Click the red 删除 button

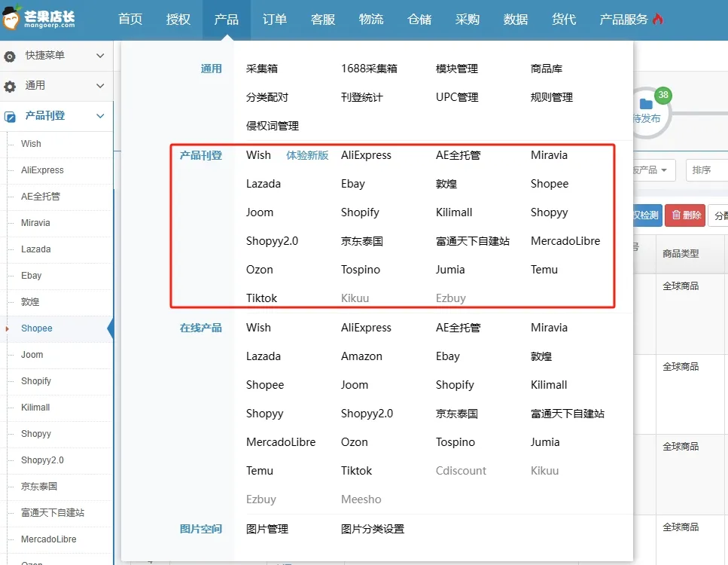pyautogui.click(x=685, y=215)
